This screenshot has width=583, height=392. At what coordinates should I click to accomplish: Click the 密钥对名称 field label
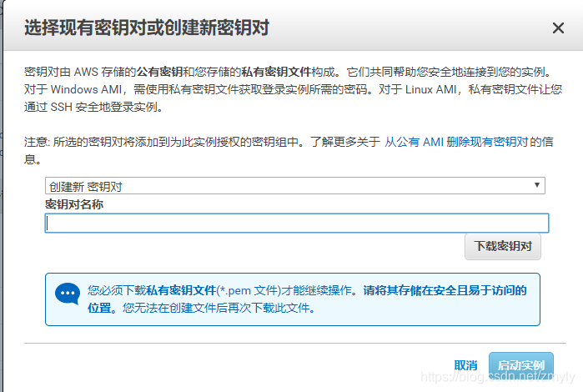point(73,204)
